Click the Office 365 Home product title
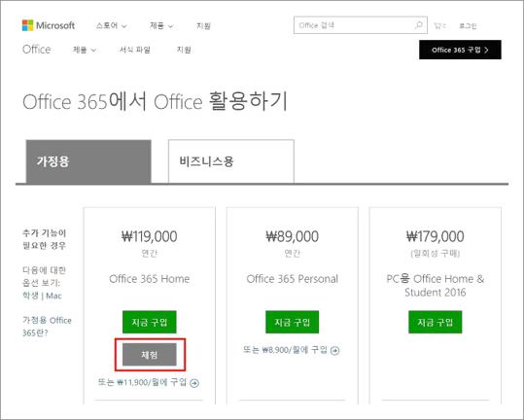 click(150, 279)
